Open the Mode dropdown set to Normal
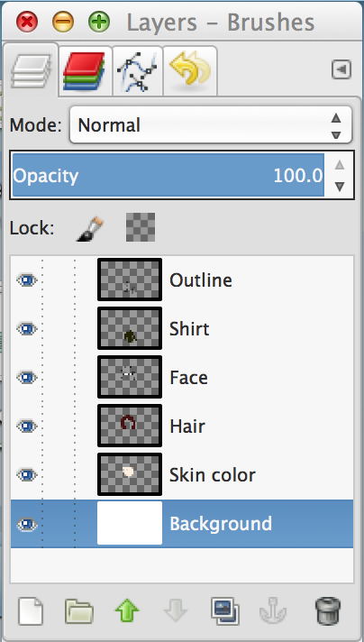 pyautogui.click(x=211, y=124)
